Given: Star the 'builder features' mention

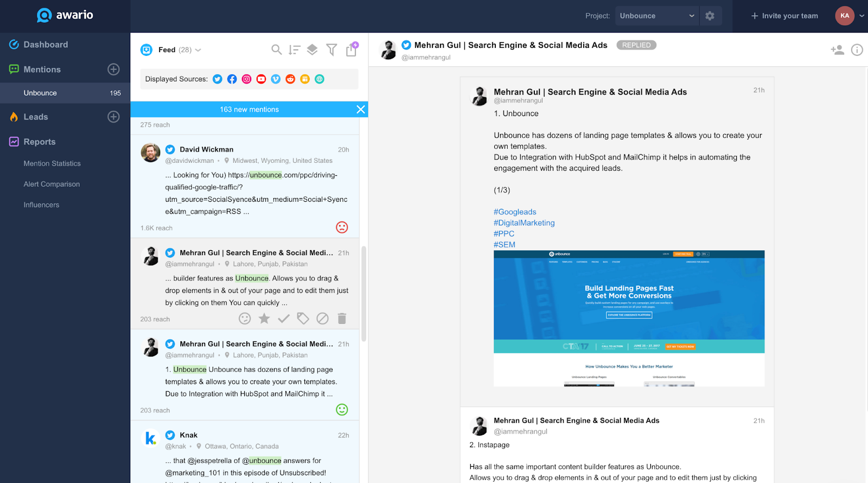Looking at the screenshot, I should click(x=264, y=319).
